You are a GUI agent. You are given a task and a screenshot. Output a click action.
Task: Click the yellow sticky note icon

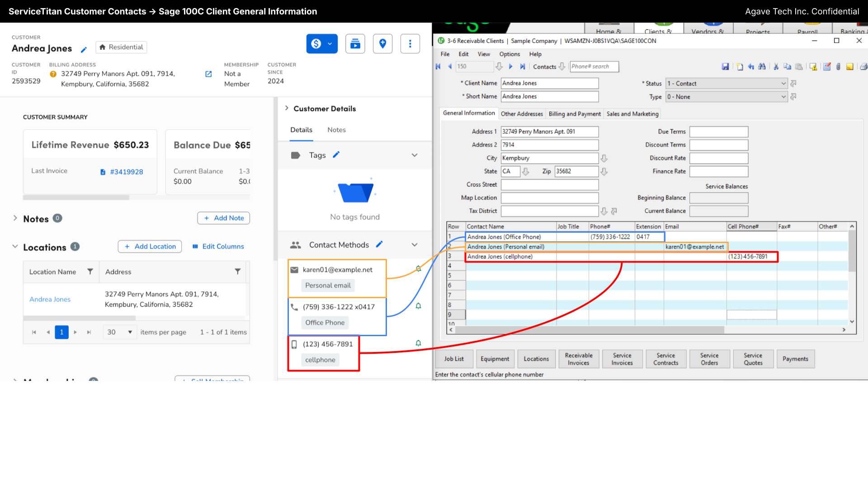(850, 67)
